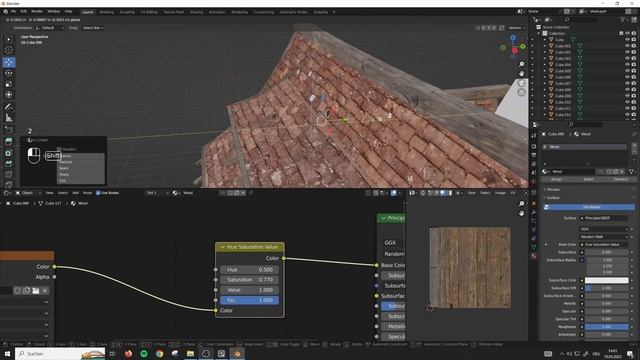Screen dimensions: 640x360
Task: Activate the Scale tool
Action: pyautogui.click(x=9, y=84)
